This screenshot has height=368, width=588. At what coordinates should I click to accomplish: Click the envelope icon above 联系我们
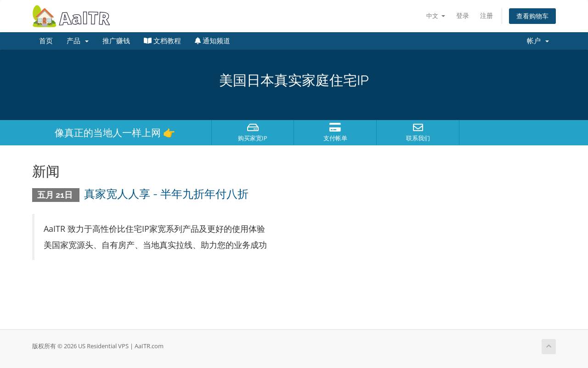[x=418, y=127]
